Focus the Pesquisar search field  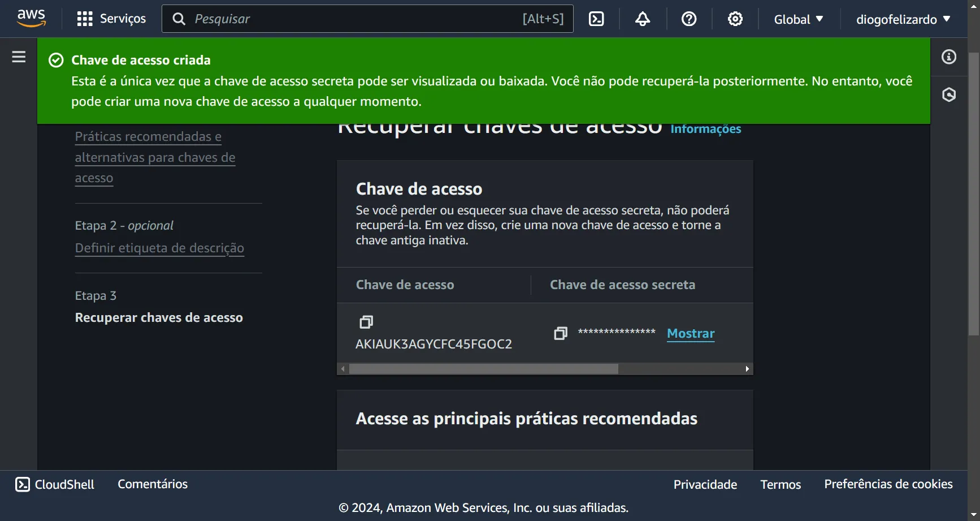click(367, 19)
